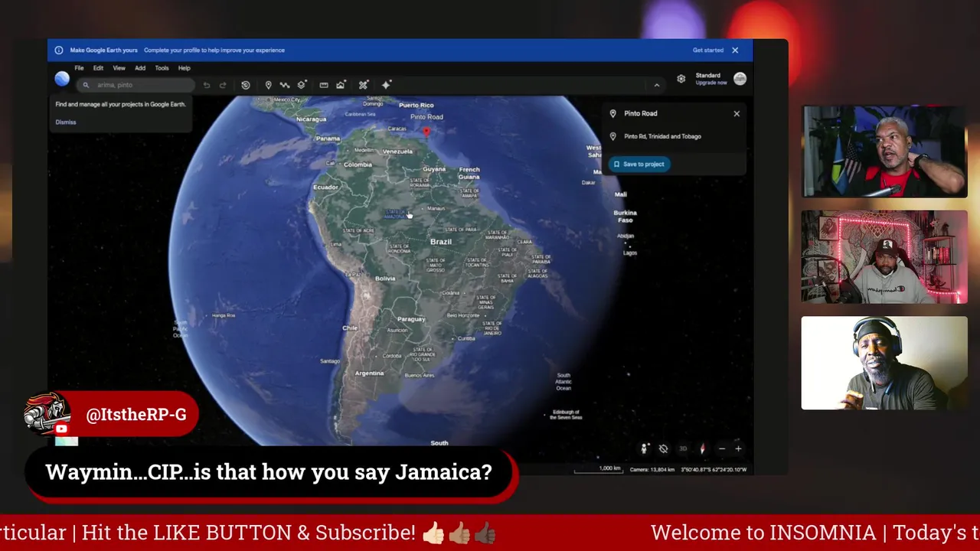Click the Pegman Street View icon
The image size is (980, 551).
[645, 448]
